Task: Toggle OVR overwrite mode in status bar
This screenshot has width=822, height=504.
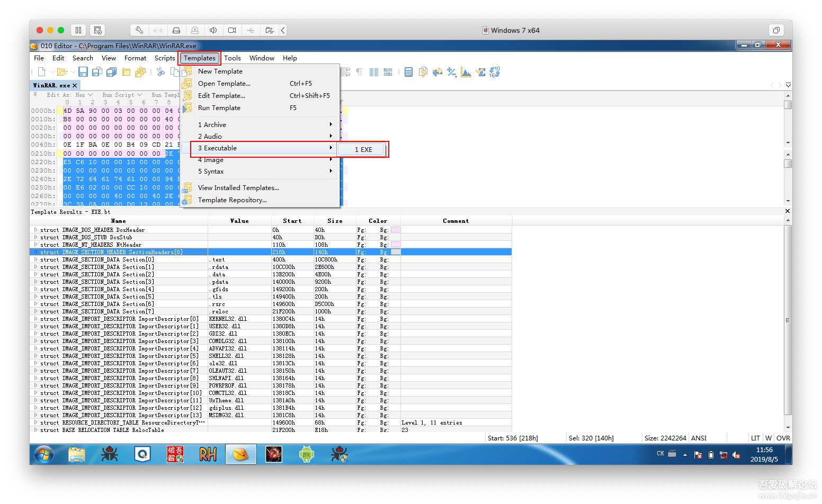Action: (783, 438)
